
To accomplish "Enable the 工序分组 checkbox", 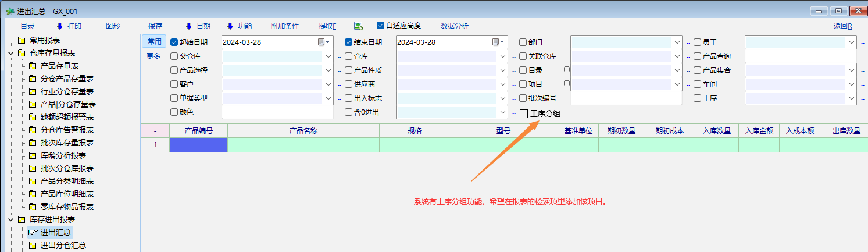I will pyautogui.click(x=524, y=113).
